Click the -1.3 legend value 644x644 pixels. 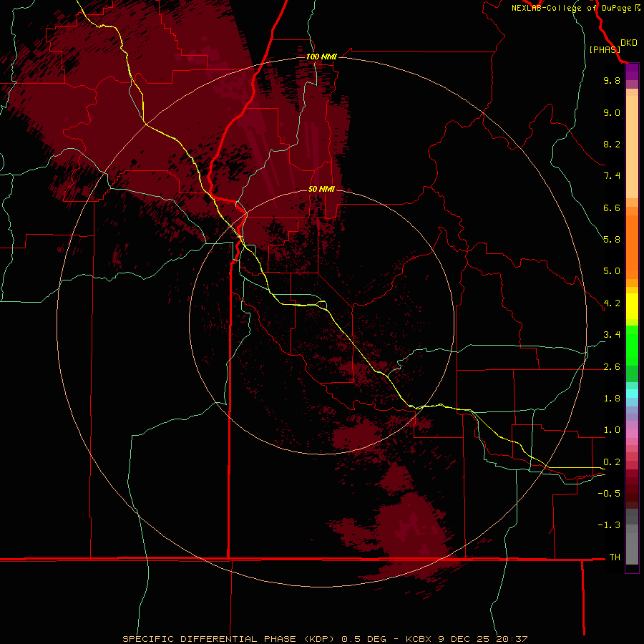coord(609,525)
